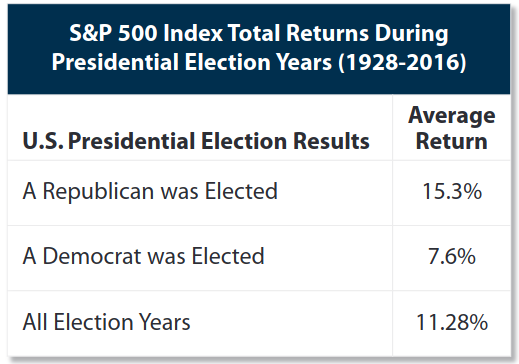Click the 7.6% return value
The width and height of the screenshot is (519, 364).
tap(452, 257)
